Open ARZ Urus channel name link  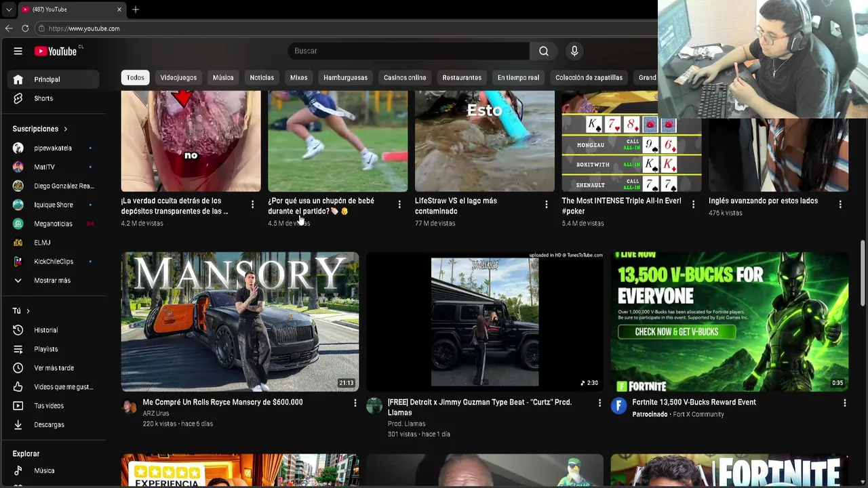click(x=156, y=413)
